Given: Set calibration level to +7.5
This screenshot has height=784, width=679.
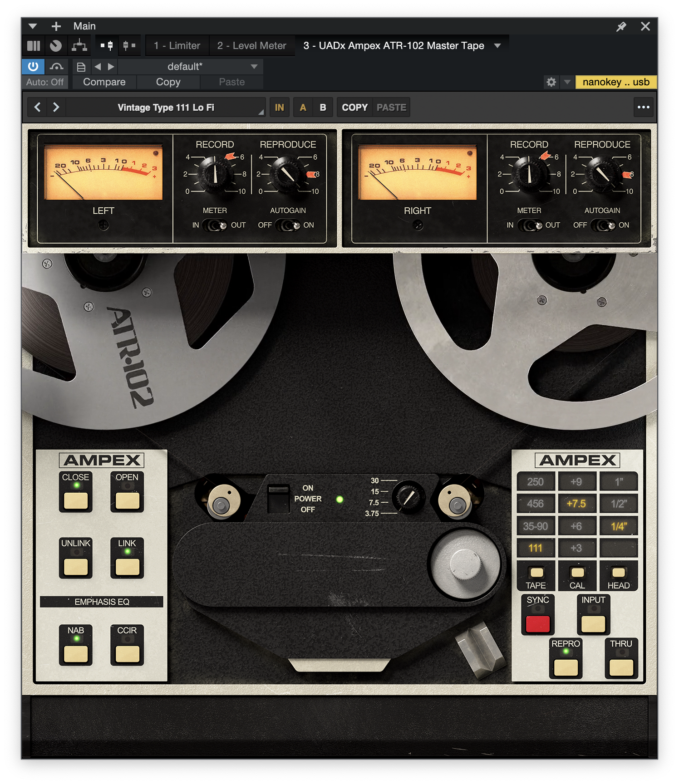Looking at the screenshot, I should tap(576, 504).
